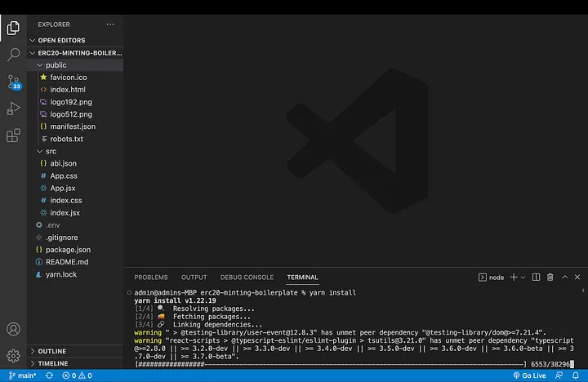Collapse the public folder
This screenshot has height=382, width=588.
pos(56,65)
